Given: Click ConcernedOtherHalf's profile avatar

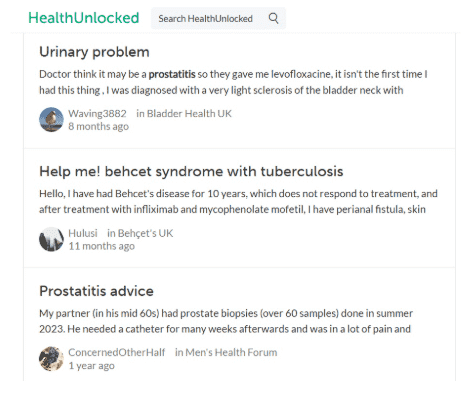Looking at the screenshot, I should coord(51,359).
